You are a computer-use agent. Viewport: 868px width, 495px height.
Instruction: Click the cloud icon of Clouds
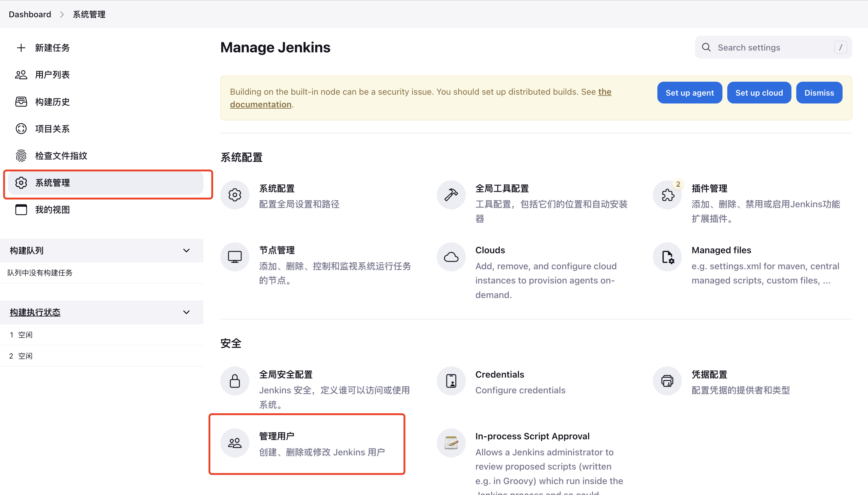[x=451, y=257]
